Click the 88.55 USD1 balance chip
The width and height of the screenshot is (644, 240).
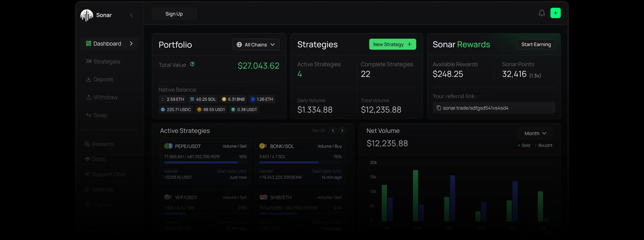click(x=211, y=109)
